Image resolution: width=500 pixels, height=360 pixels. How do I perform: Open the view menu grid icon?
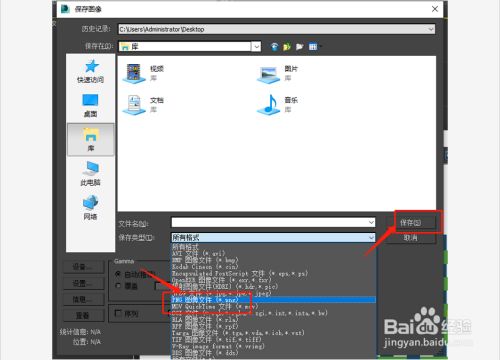313,46
